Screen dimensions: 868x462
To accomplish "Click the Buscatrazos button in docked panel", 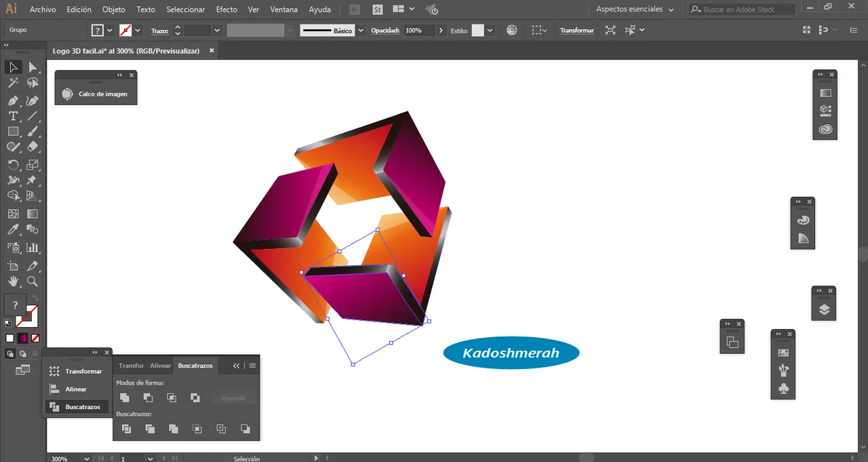I will 76,407.
